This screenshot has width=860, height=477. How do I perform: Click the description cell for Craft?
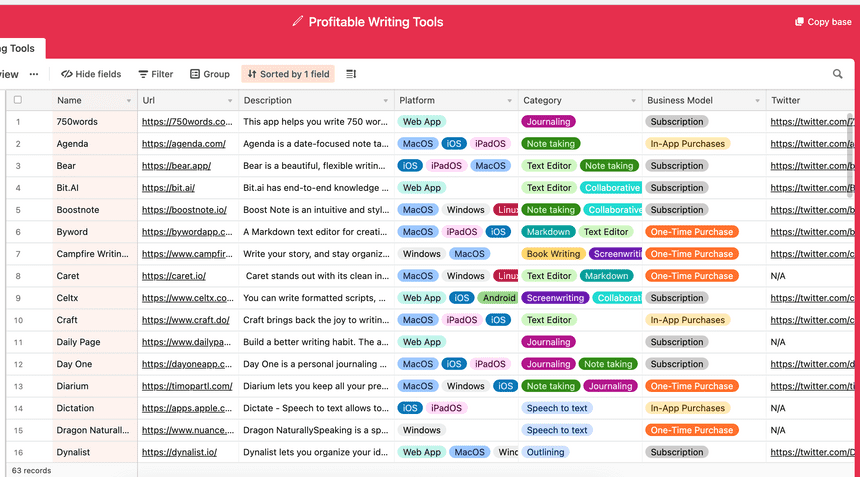click(x=316, y=320)
